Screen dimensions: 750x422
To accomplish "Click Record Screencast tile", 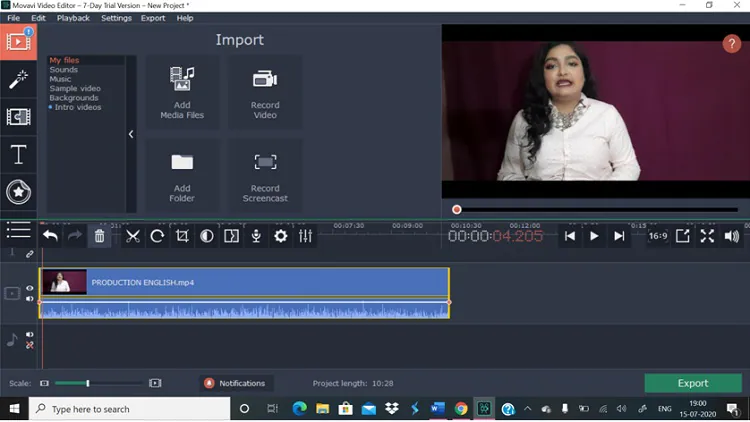I will tap(265, 176).
